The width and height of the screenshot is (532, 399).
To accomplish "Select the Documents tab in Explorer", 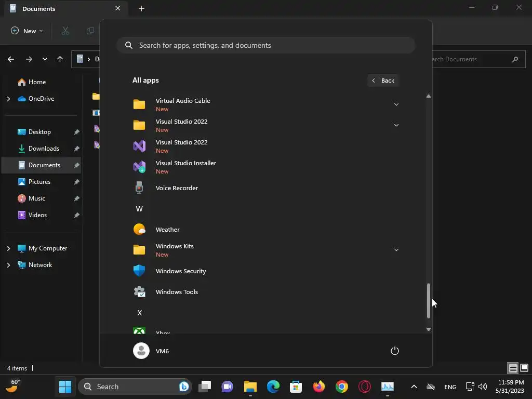I will pos(66,8).
